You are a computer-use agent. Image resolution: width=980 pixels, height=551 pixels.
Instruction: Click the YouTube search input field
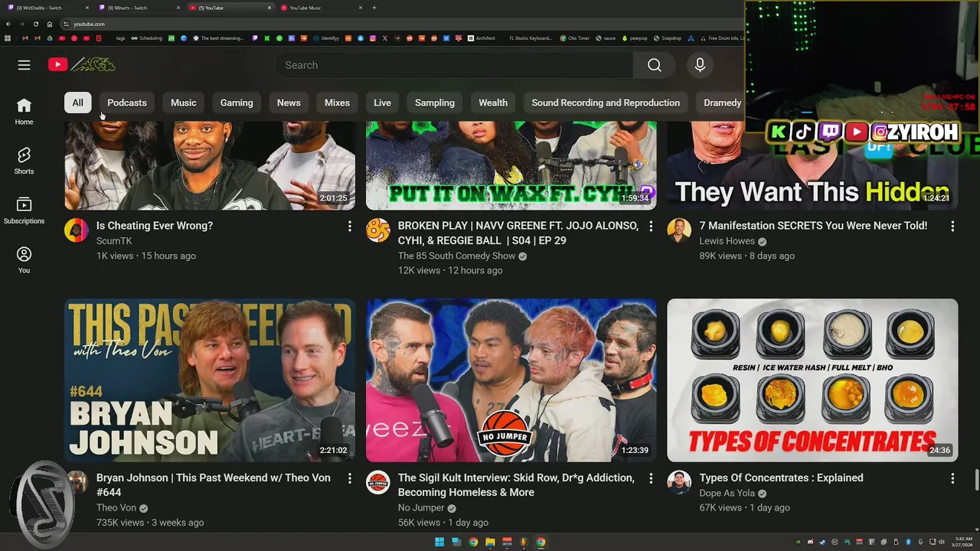click(x=454, y=65)
